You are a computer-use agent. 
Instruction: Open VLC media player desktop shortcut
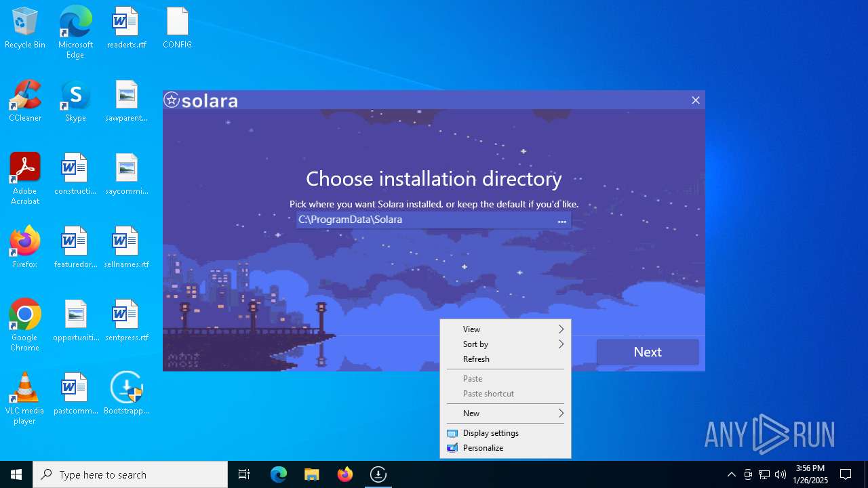[25, 399]
